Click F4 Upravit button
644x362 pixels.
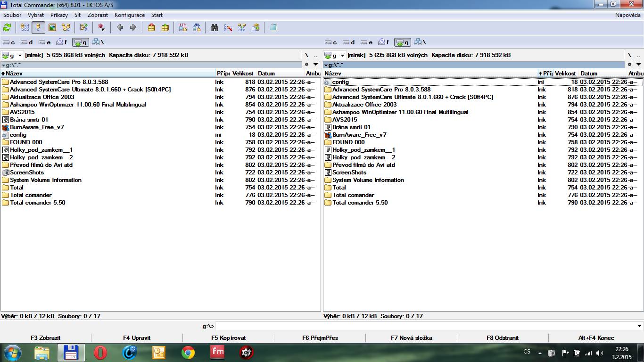click(137, 337)
